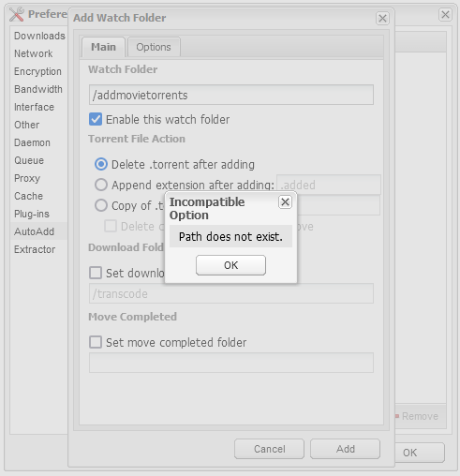Click the /transcode download folder field
The image size is (460, 476).
(231, 293)
